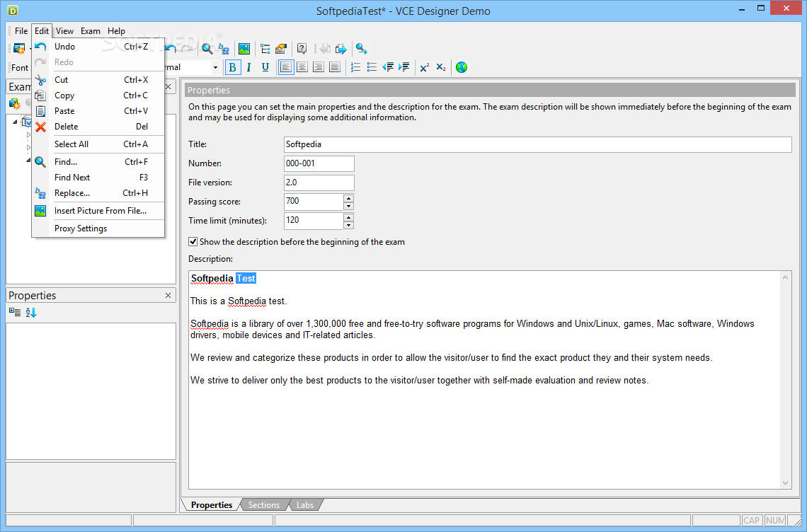Open the File menu

tap(21, 31)
